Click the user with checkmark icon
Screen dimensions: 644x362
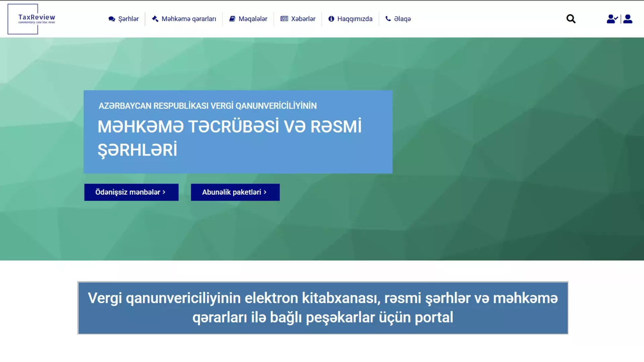612,19
